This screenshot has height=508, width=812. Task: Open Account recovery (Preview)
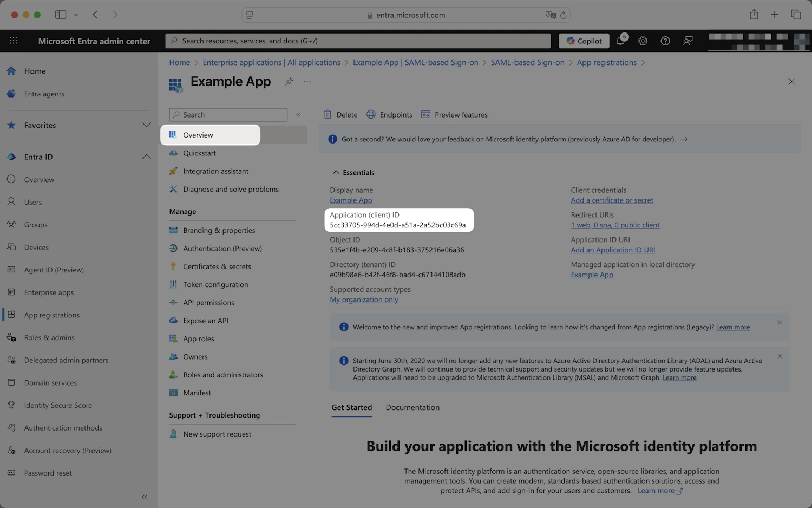tap(68, 451)
